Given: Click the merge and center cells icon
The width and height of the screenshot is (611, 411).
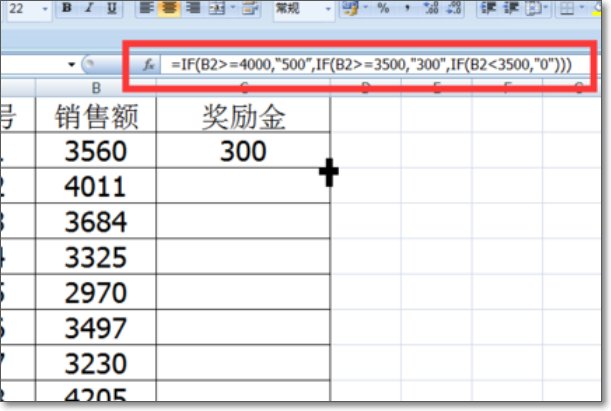Looking at the screenshot, I should [217, 8].
